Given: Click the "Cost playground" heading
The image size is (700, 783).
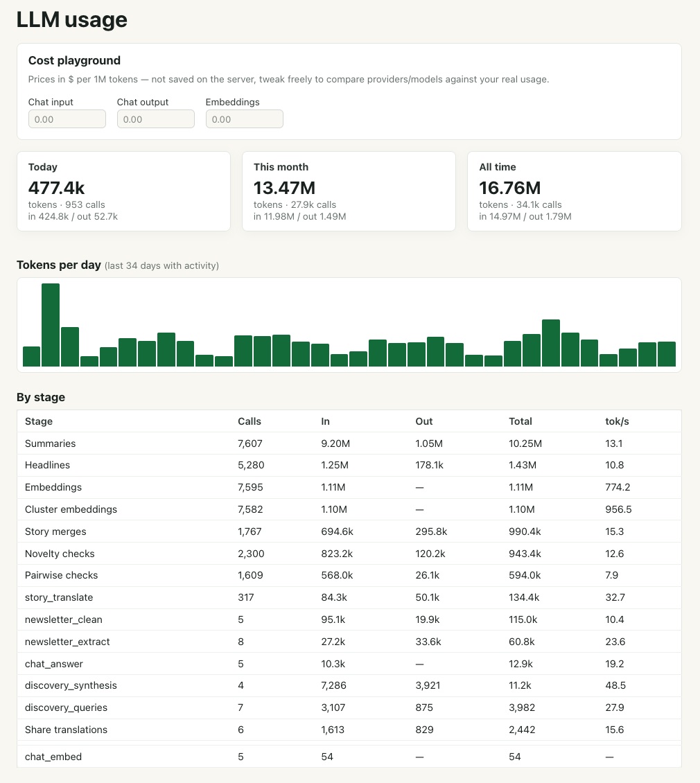Looking at the screenshot, I should [x=74, y=60].
